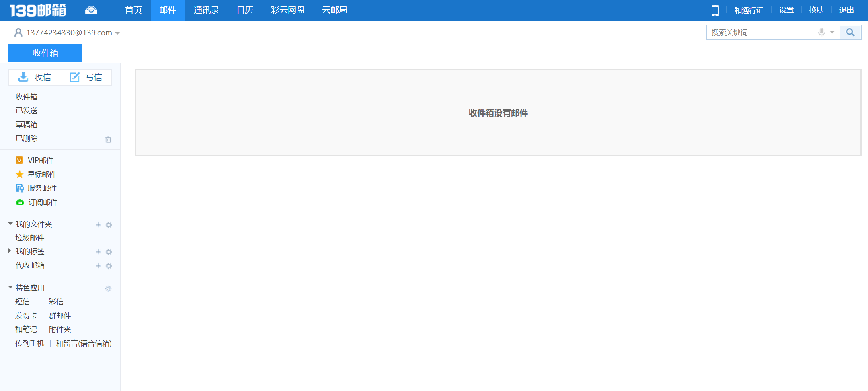868x391 pixels.
Task: Collapse the 我的文件夹 section
Action: pos(10,224)
